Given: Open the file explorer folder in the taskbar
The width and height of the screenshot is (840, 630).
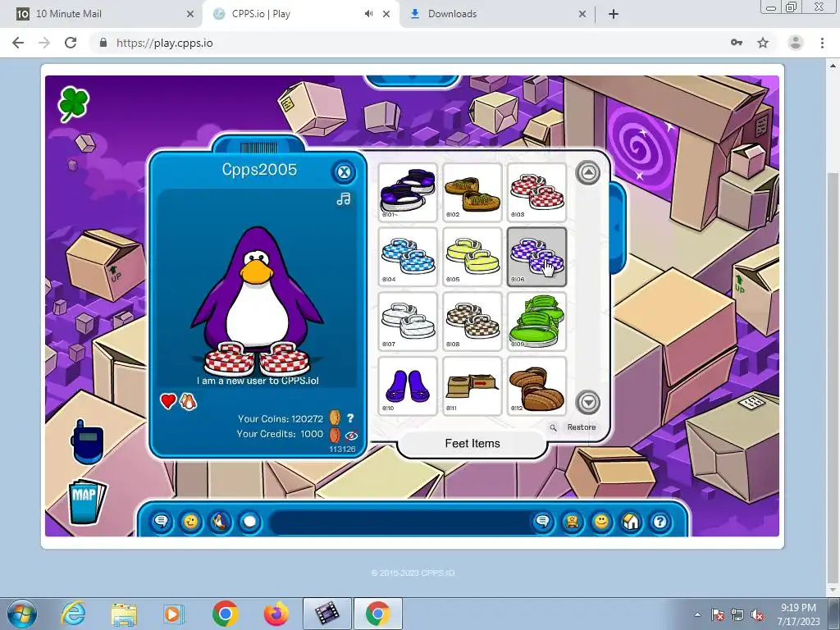Looking at the screenshot, I should [x=124, y=614].
